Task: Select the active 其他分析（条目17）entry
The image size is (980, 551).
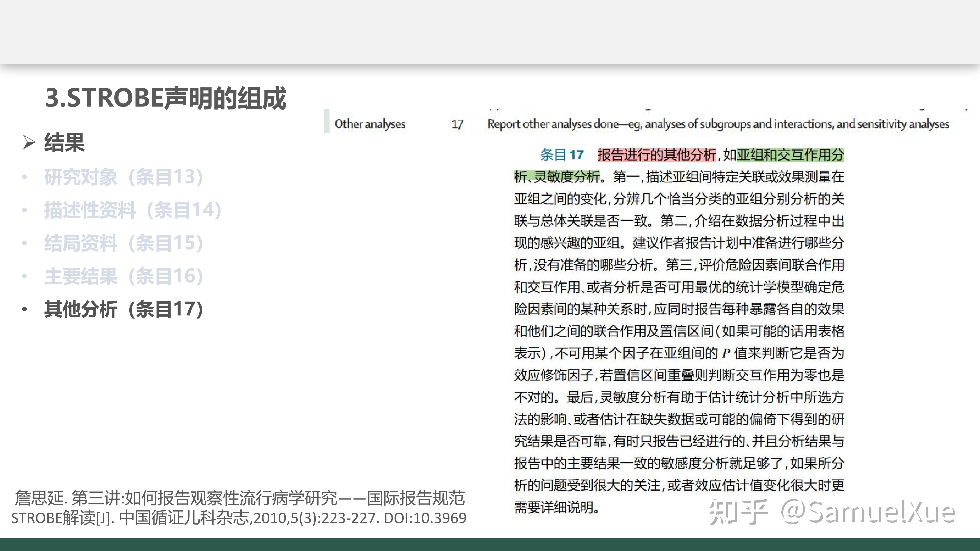Action: pyautogui.click(x=124, y=309)
